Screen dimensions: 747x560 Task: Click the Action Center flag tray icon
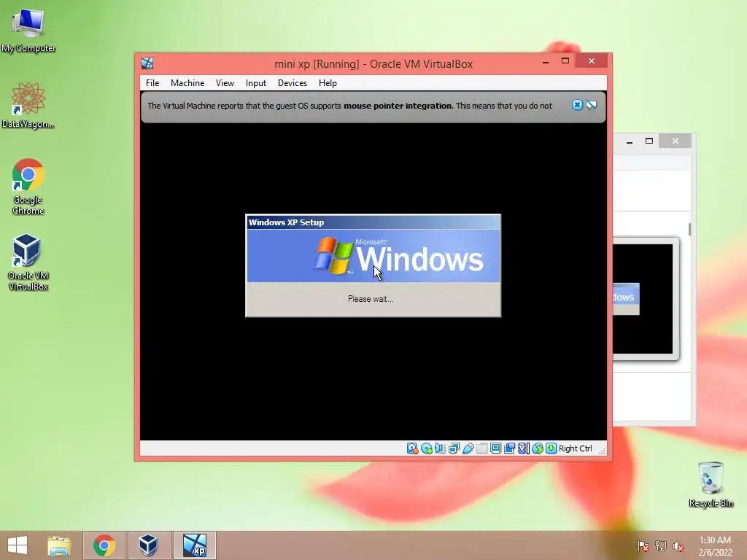click(643, 545)
